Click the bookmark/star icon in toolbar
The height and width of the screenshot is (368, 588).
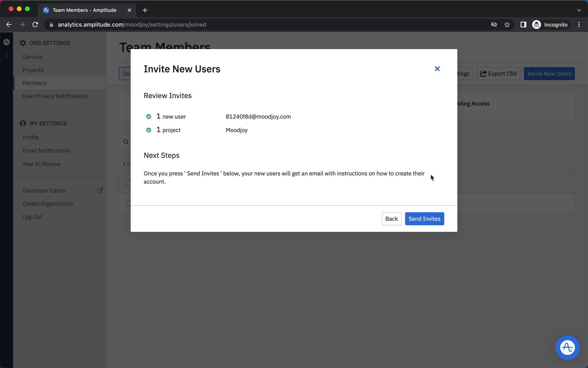tap(507, 25)
